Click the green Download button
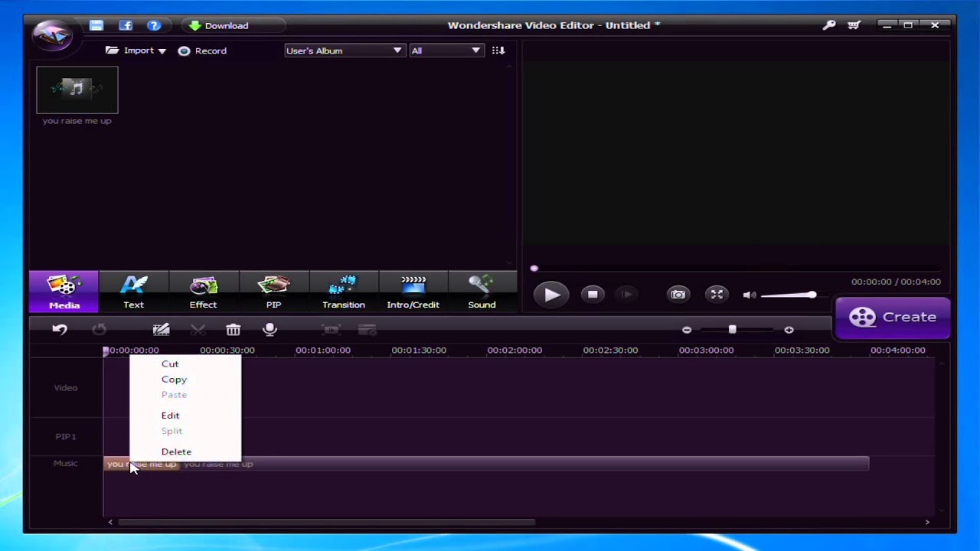 pos(219,25)
